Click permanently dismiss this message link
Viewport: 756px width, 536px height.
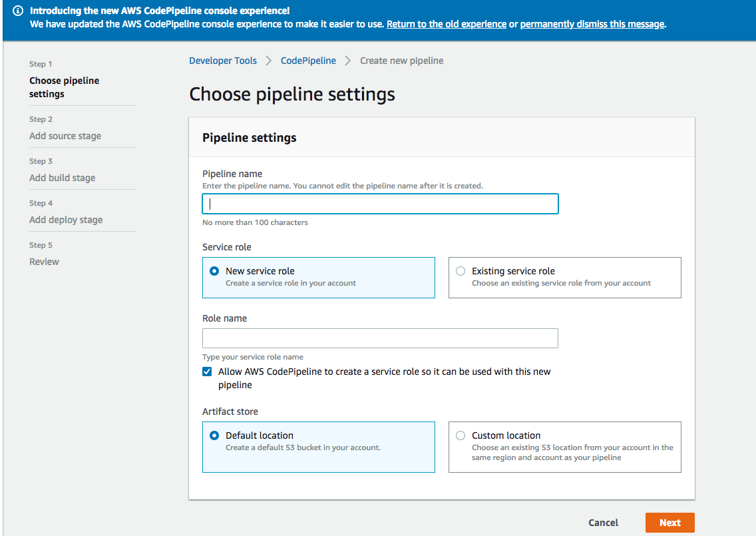tap(592, 24)
